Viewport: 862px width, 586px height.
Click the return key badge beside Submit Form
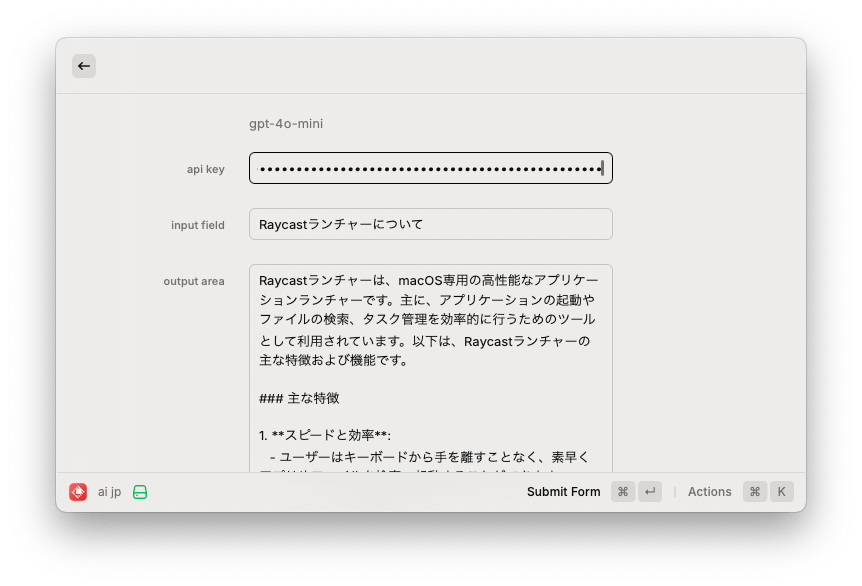coord(650,491)
